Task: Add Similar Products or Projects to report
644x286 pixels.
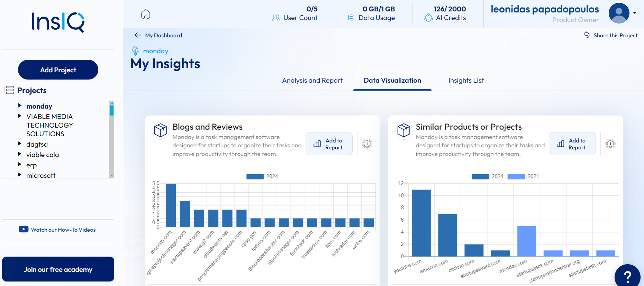Action: pyautogui.click(x=572, y=144)
